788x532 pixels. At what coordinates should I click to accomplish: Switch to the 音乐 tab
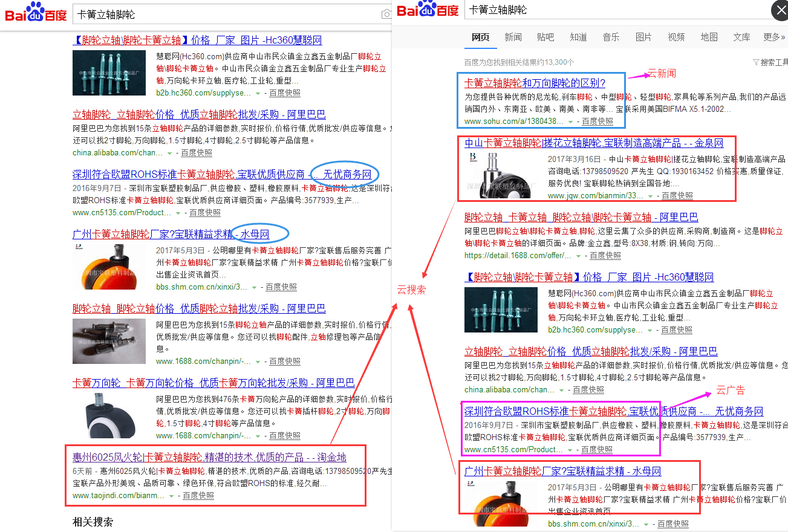click(611, 37)
